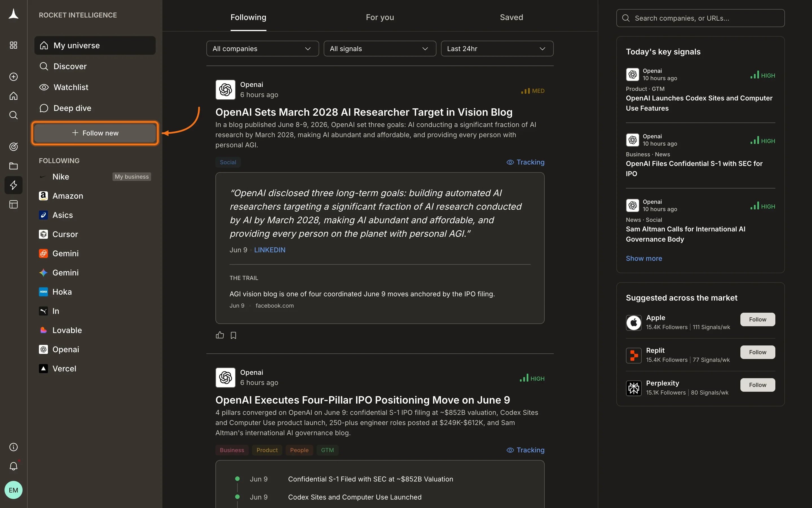
Task: Click the plus-circle icon in left rail
Action: [x=14, y=76]
